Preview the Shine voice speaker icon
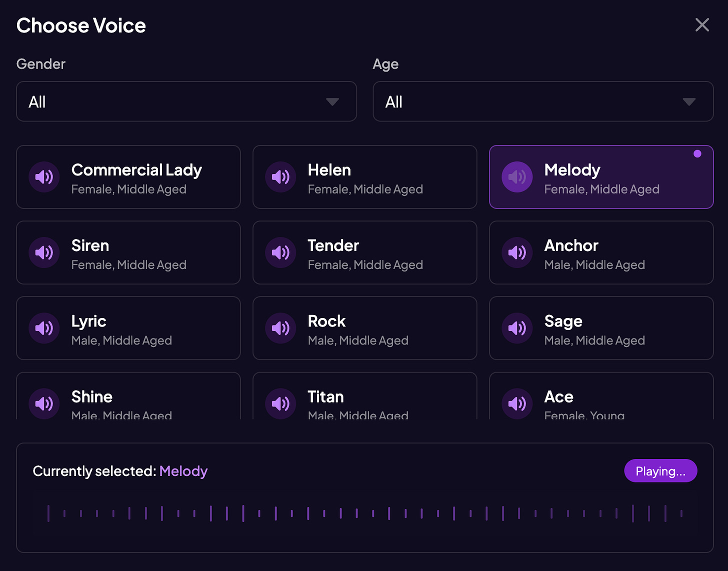 (44, 403)
